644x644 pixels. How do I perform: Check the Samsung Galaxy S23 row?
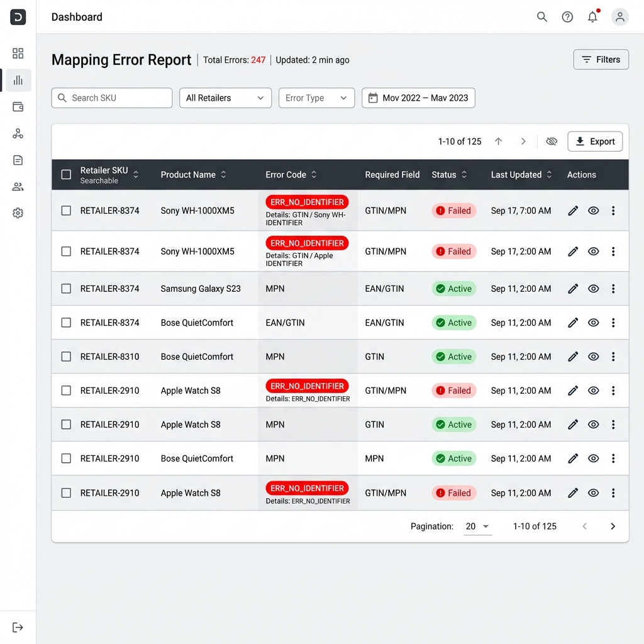pos(66,289)
